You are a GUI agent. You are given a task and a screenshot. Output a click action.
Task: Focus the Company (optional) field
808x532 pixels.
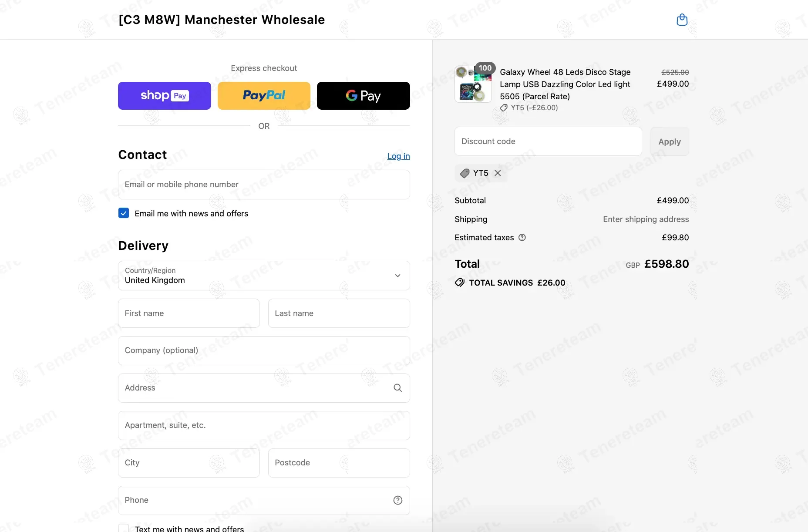[264, 350]
